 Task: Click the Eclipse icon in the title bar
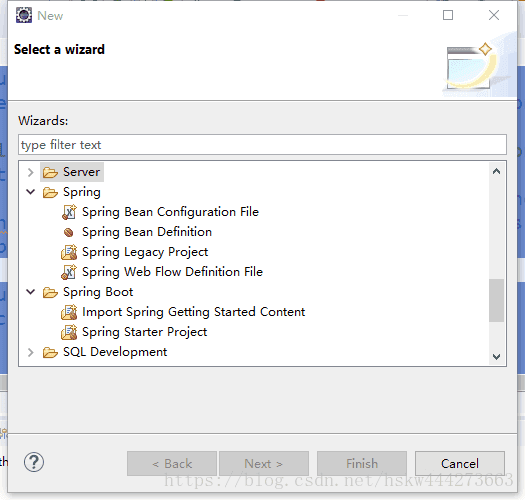click(x=24, y=15)
